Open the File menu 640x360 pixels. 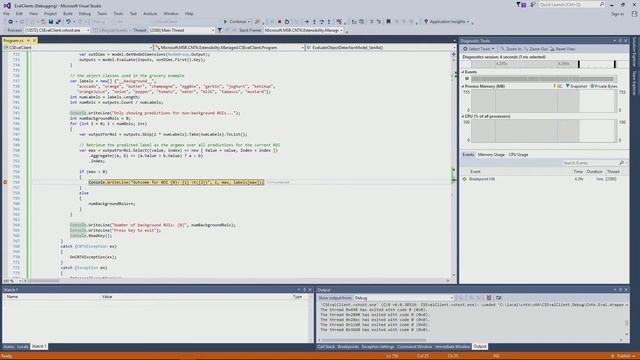pyautogui.click(x=7, y=13)
